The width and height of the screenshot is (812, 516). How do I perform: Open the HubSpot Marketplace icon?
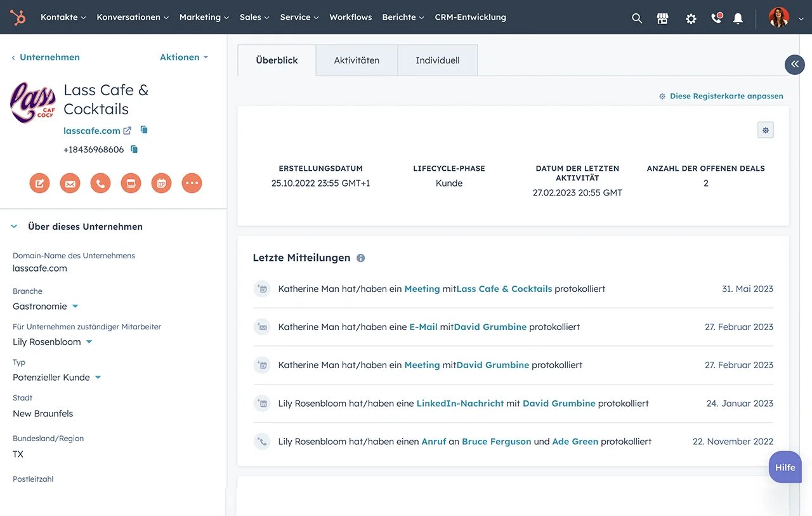[x=662, y=18]
